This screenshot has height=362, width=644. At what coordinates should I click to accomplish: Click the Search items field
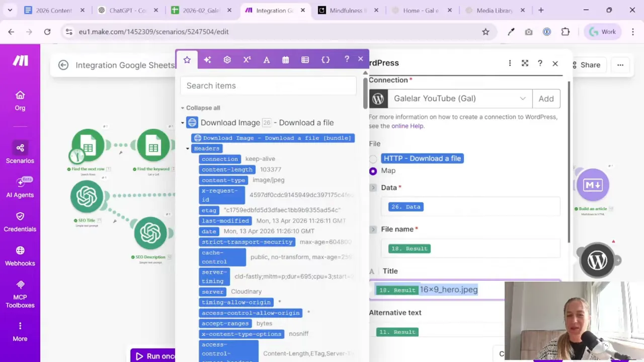tap(268, 85)
